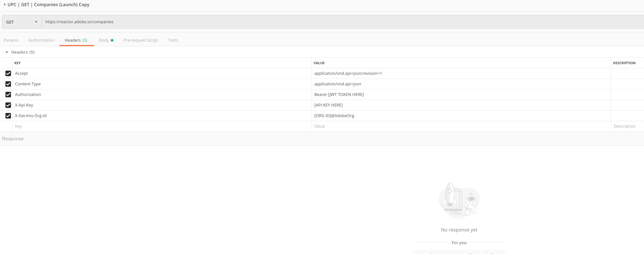Click the empty Value placeholder field
The image size is (644, 254).
460,126
